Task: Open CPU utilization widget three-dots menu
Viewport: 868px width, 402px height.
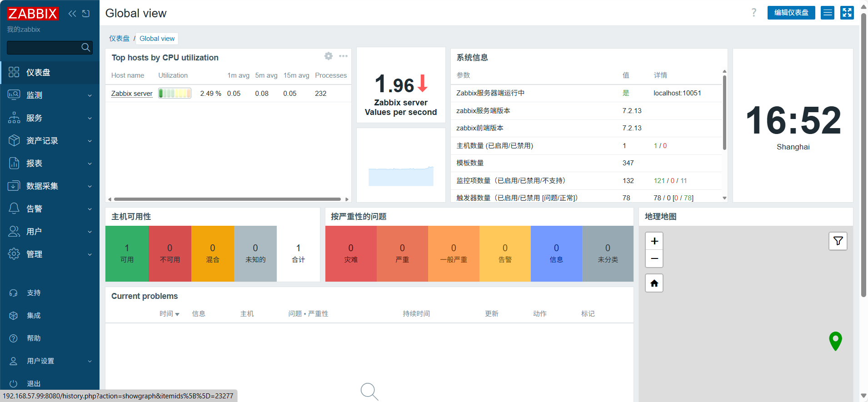Action: coord(343,56)
